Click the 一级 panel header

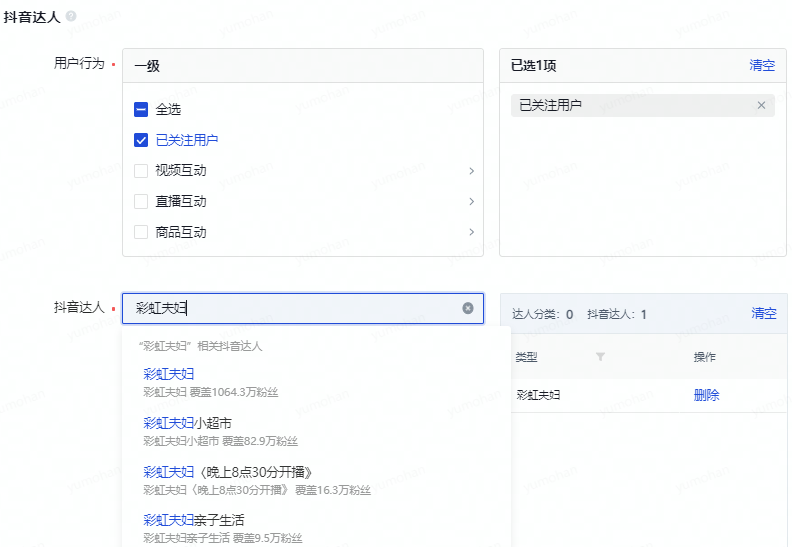[x=303, y=66]
